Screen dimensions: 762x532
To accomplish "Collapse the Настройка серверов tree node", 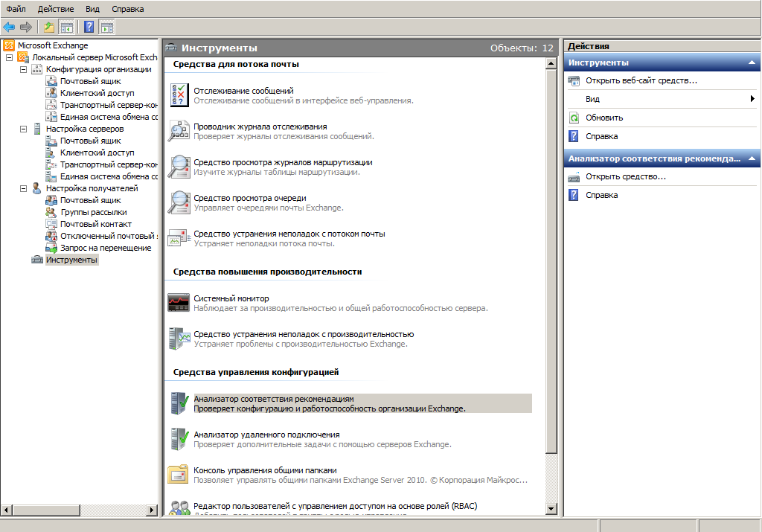I will coord(23,129).
